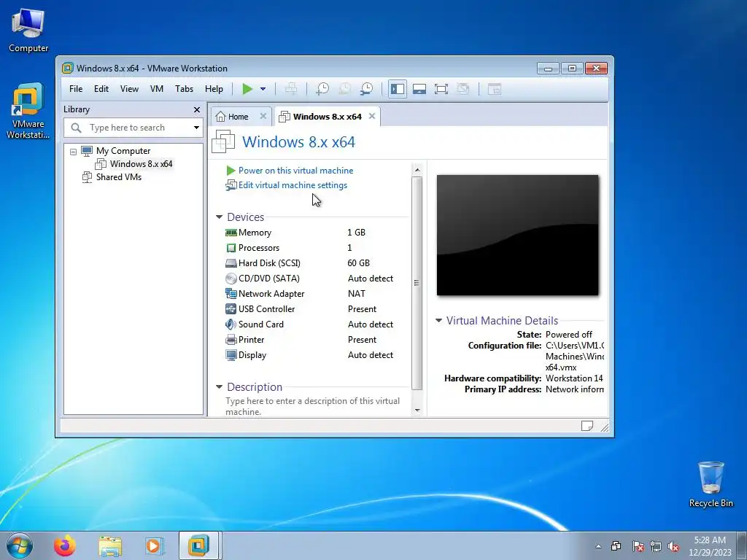Open the power options dropdown arrow

(x=263, y=89)
